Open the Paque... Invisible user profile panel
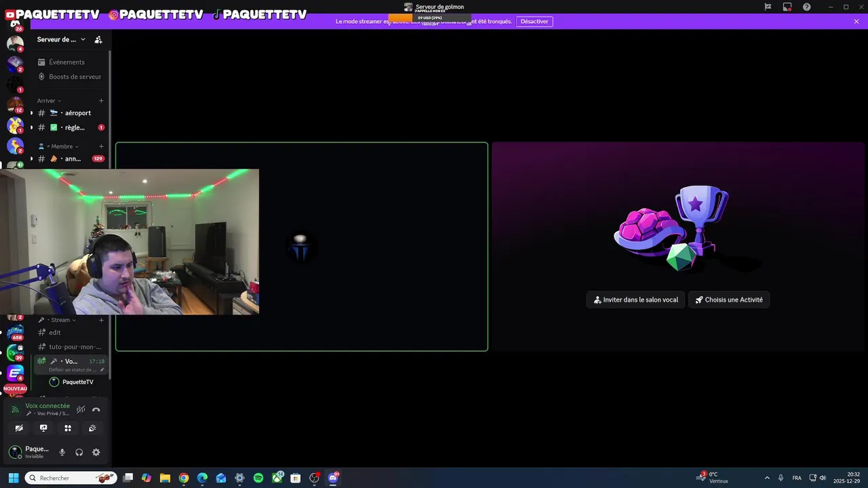 pyautogui.click(x=29, y=452)
